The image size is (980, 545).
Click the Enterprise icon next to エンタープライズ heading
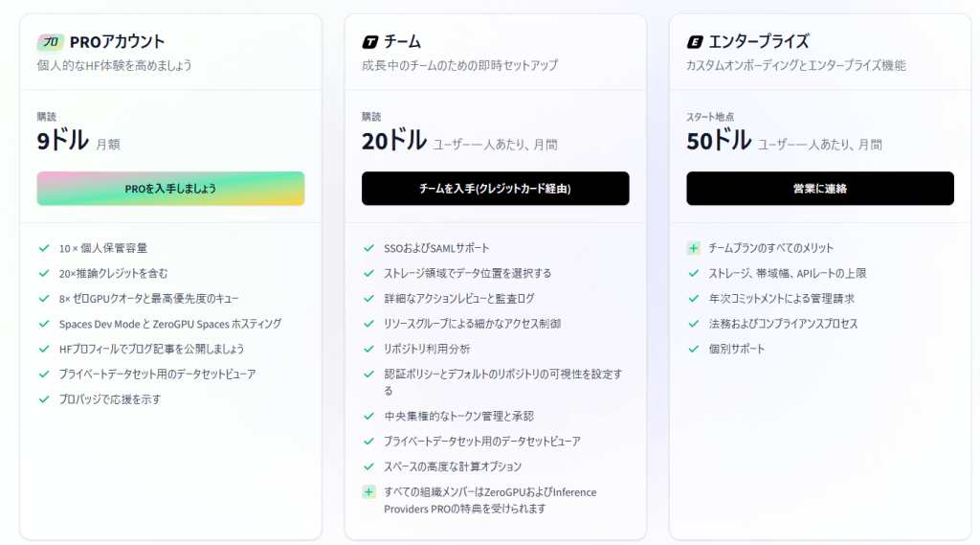[x=695, y=42]
